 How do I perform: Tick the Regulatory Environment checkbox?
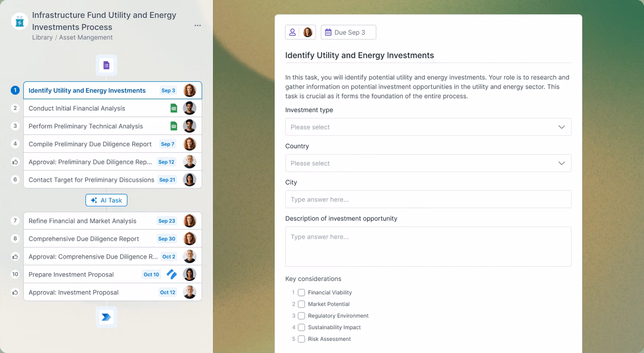click(301, 316)
